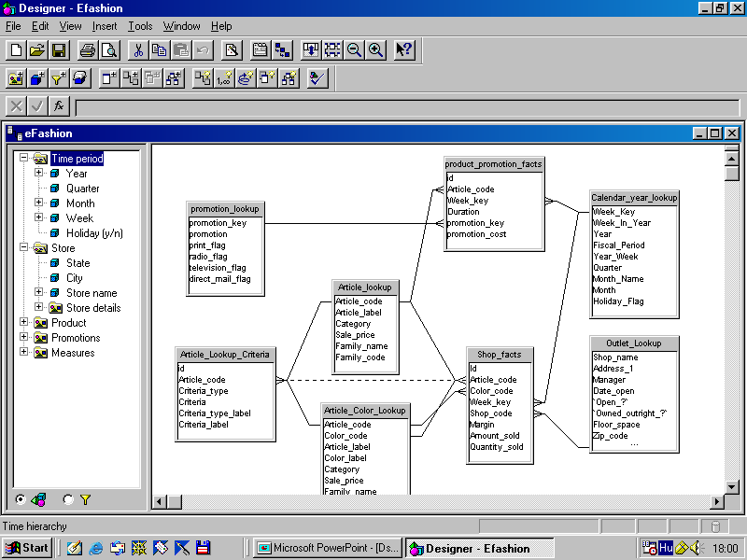Collapse the Store class

click(x=24, y=247)
